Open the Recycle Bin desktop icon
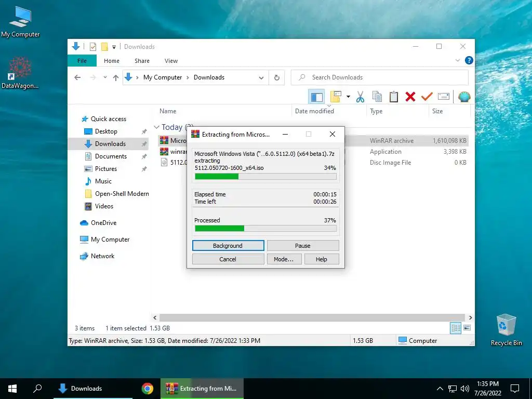Image resolution: width=532 pixels, height=399 pixels. click(x=506, y=329)
